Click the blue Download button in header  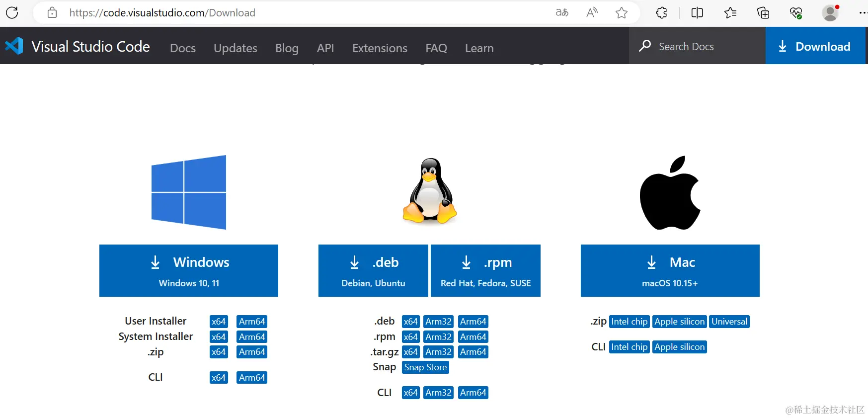tap(814, 46)
